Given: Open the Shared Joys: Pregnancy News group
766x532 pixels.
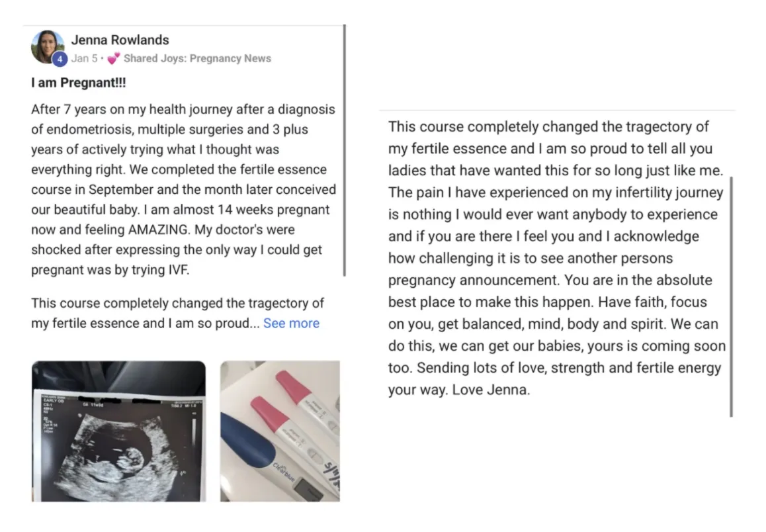Looking at the screenshot, I should 197,59.
